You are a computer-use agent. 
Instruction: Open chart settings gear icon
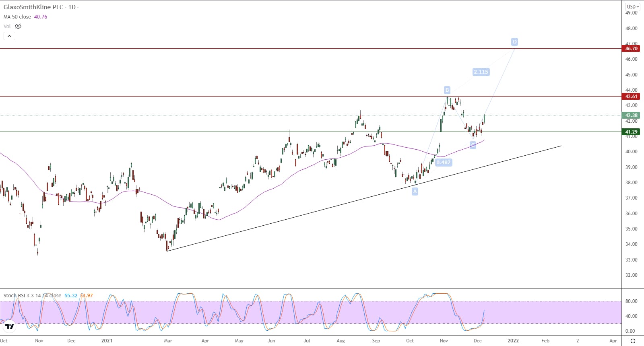[633, 341]
